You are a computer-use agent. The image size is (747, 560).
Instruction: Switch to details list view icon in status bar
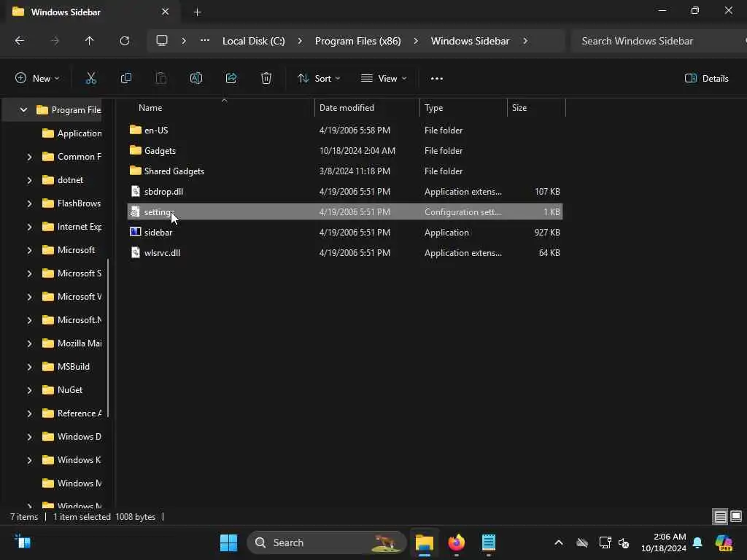[720, 517]
